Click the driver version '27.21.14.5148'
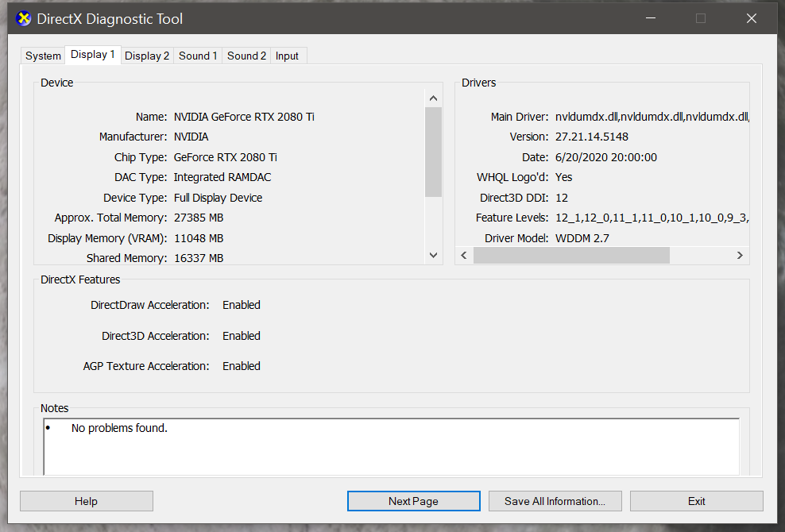The height and width of the screenshot is (532, 785). pyautogui.click(x=592, y=137)
